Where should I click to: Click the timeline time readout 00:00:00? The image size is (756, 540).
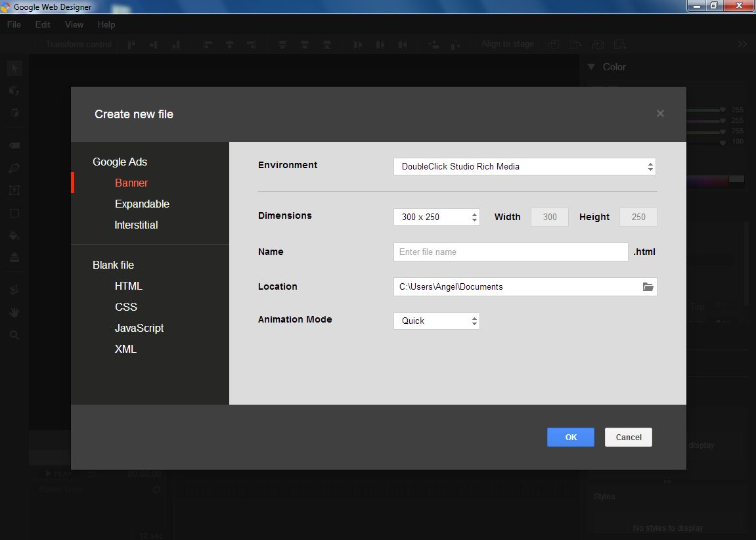(144, 474)
